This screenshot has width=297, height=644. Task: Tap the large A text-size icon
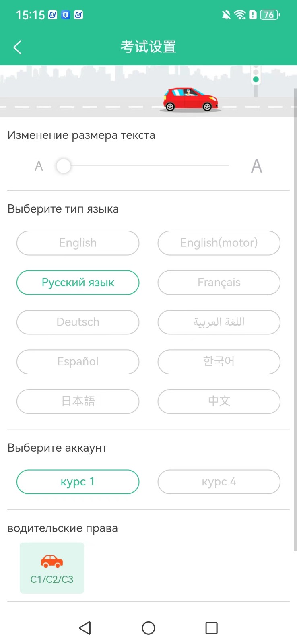[256, 166]
